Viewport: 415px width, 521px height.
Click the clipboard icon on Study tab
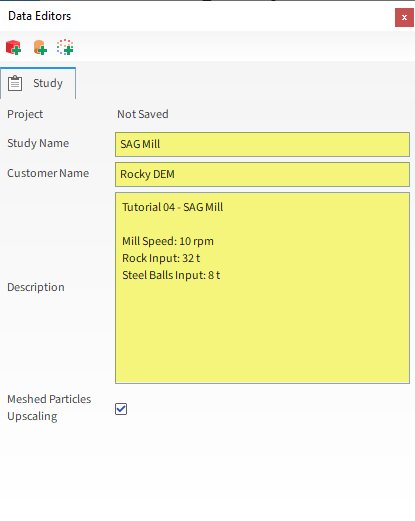click(15, 83)
